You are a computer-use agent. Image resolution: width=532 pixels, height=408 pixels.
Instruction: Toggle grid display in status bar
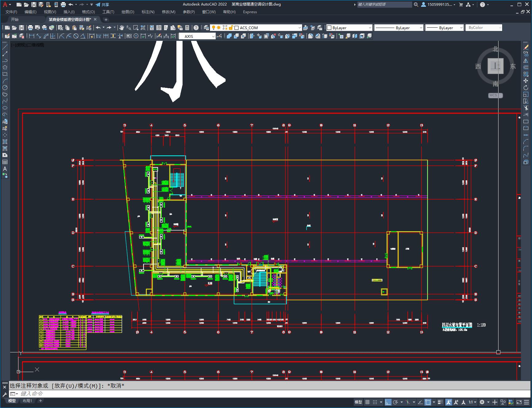click(367, 402)
